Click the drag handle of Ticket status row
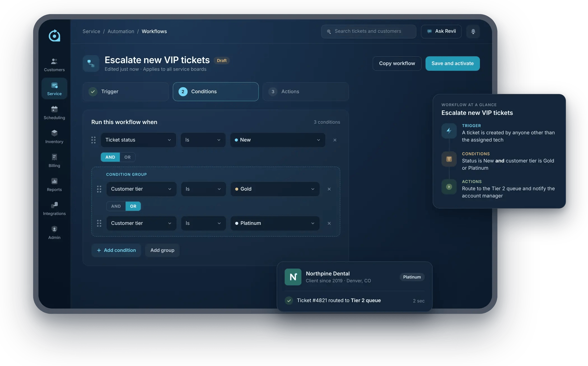Screen dimensions: 588x366 pyautogui.click(x=94, y=140)
